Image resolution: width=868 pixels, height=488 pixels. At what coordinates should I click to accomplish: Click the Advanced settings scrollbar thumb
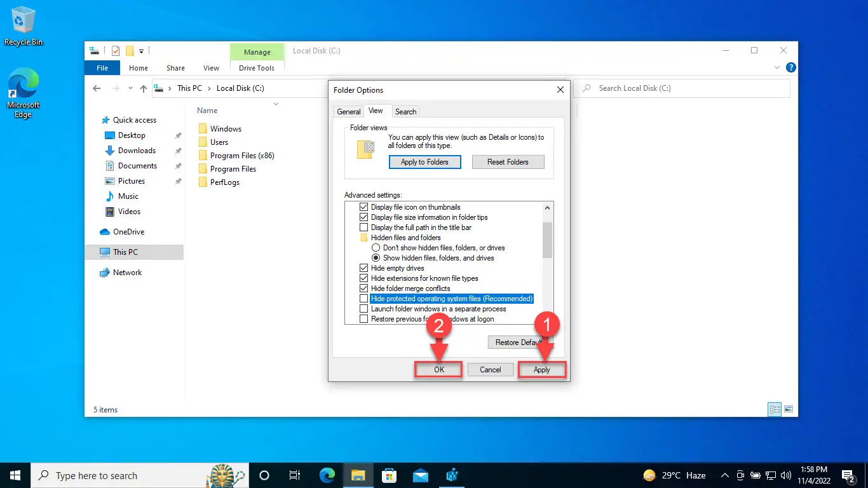pyautogui.click(x=548, y=240)
